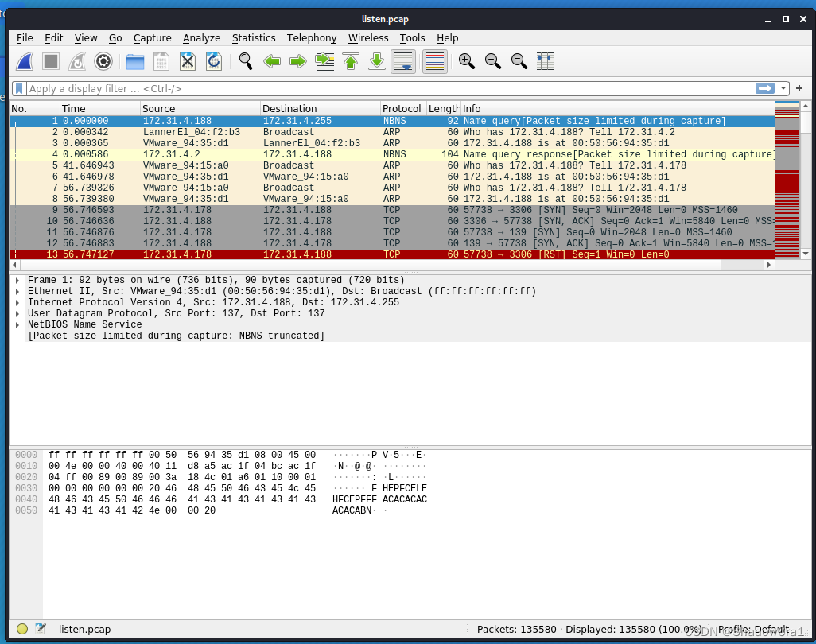
Task: Open the Edit menu
Action: 53,38
